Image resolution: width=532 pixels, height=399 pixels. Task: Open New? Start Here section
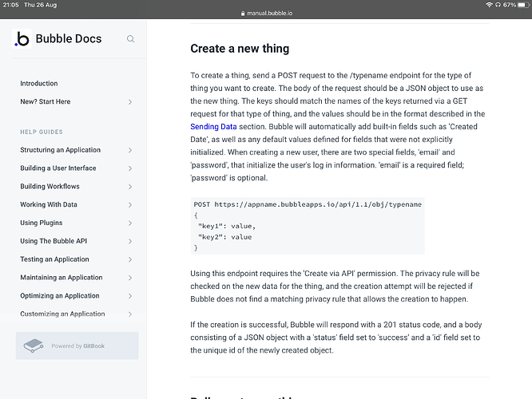(x=45, y=101)
